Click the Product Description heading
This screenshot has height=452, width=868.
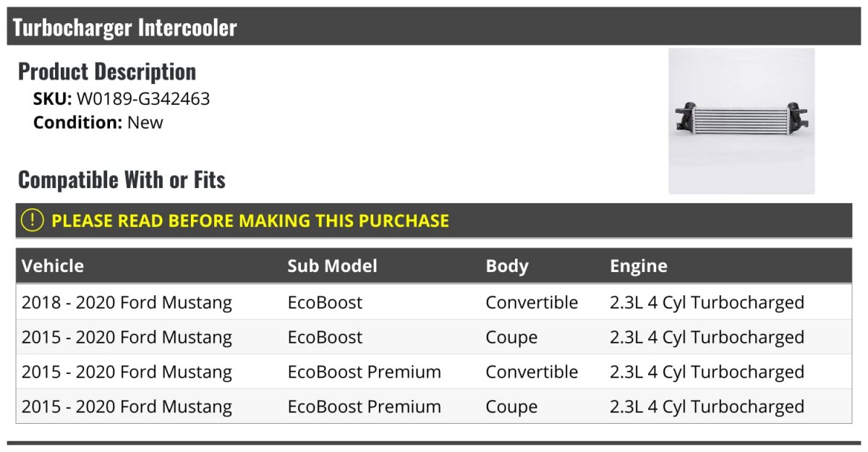coord(107,72)
